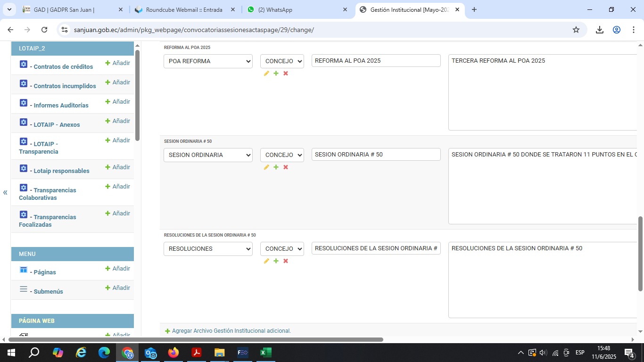Click the pencil edit icon under POA REFORMA row
This screenshot has width=644, height=362.
pyautogui.click(x=266, y=74)
